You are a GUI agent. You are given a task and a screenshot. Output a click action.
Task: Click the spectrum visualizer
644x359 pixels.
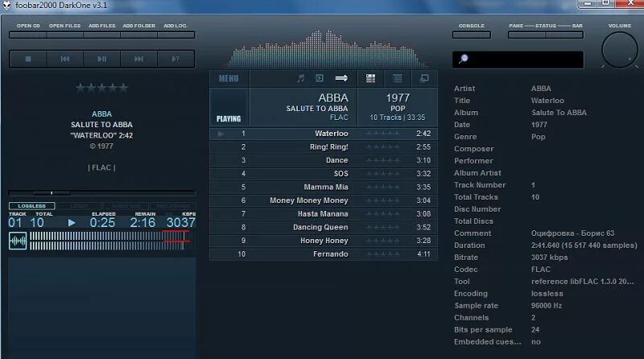pyautogui.click(x=326, y=49)
